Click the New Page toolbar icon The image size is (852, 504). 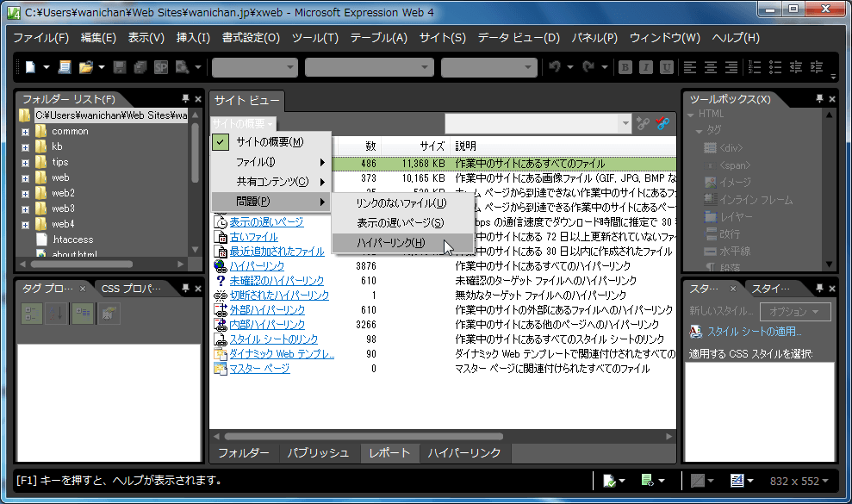pos(30,67)
